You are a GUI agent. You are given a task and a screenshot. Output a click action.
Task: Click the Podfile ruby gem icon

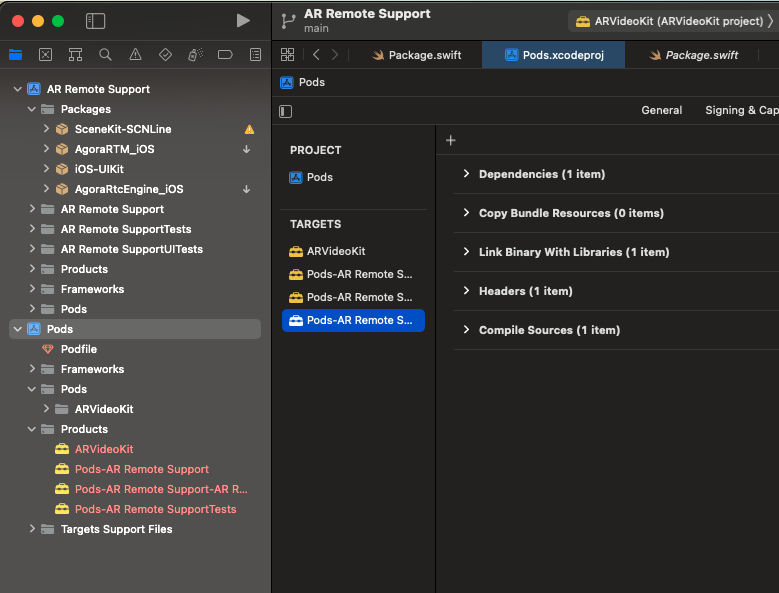coord(48,349)
